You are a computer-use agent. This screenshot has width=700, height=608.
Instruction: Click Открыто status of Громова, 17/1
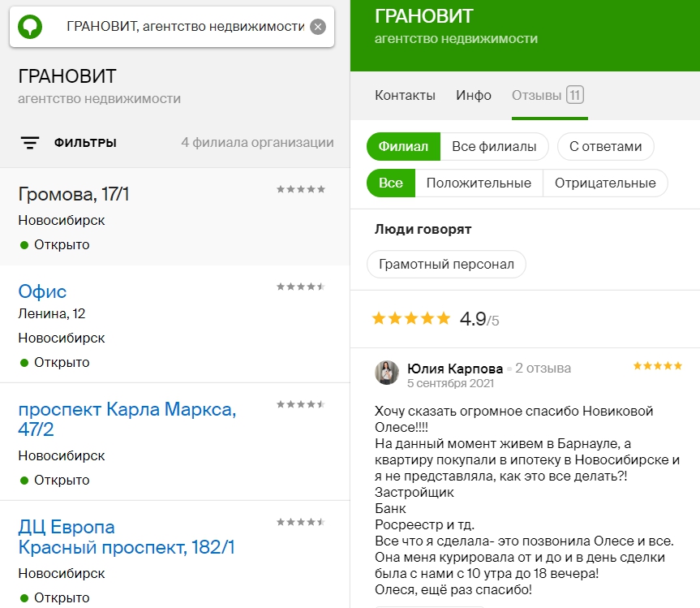pyautogui.click(x=55, y=245)
